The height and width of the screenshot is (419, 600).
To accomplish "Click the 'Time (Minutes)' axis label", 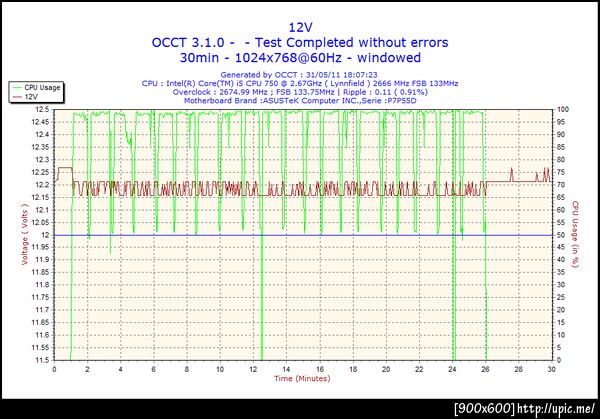I will coord(302,378).
